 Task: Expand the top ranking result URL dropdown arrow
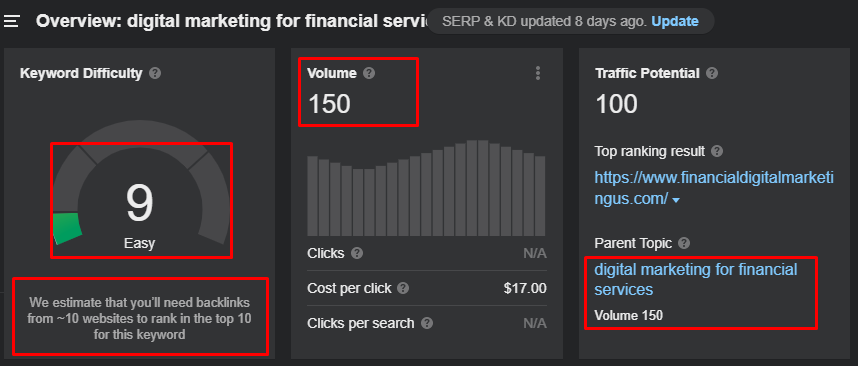676,201
